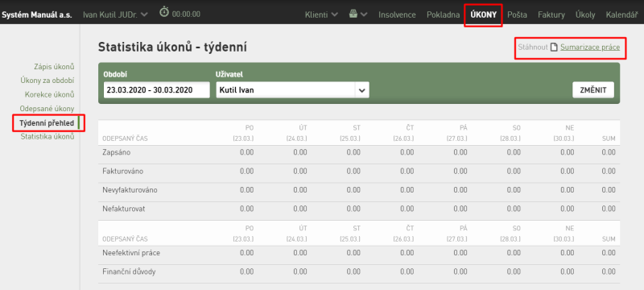The height and width of the screenshot is (290, 644).
Task: Open Kalendář in the top menu
Action: coord(621,14)
